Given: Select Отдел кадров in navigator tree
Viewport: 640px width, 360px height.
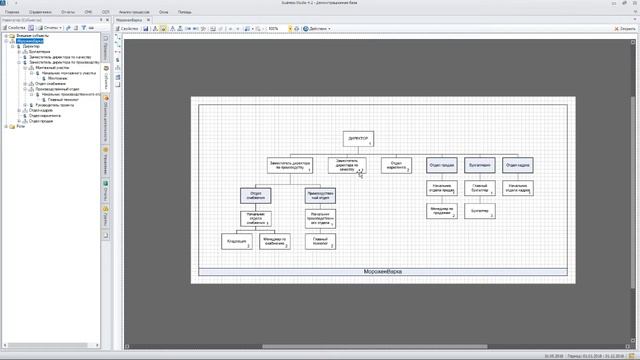Looking at the screenshot, I should (x=40, y=110).
